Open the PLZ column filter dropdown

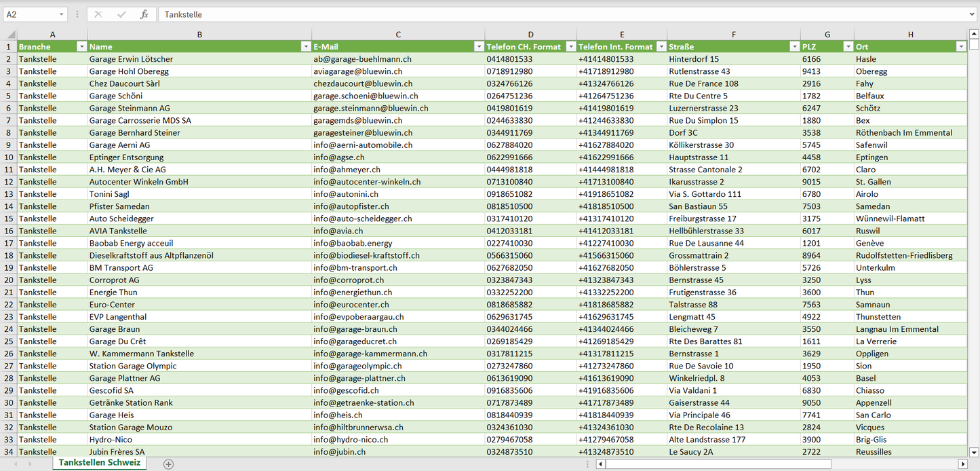tap(847, 47)
